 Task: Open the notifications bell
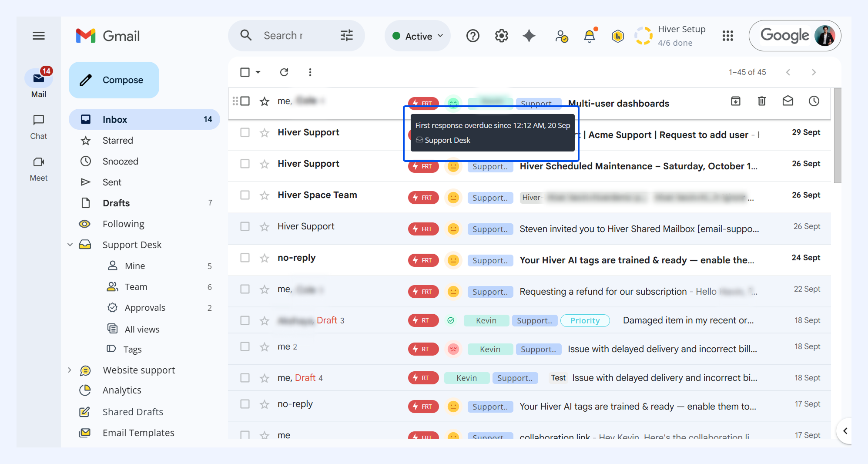tap(590, 36)
